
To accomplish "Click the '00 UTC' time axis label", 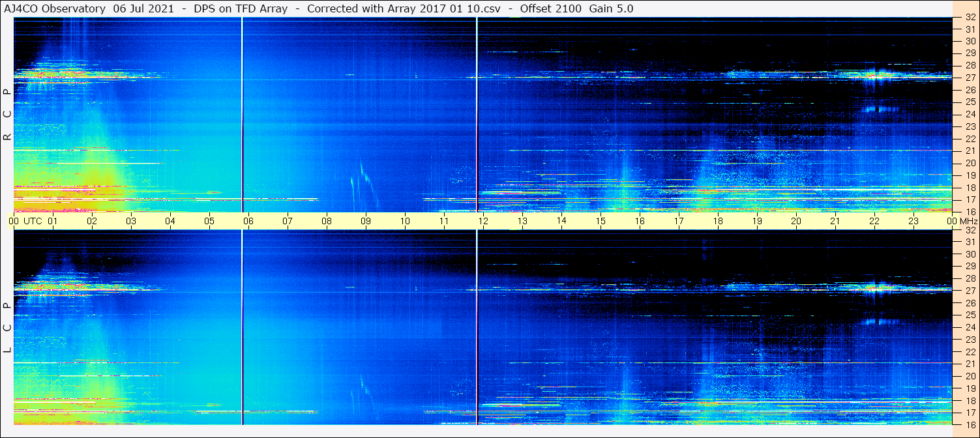I will [x=25, y=221].
